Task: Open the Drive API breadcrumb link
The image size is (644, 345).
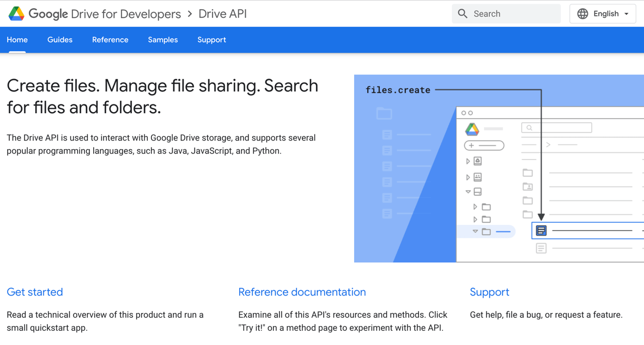Action: [x=223, y=14]
